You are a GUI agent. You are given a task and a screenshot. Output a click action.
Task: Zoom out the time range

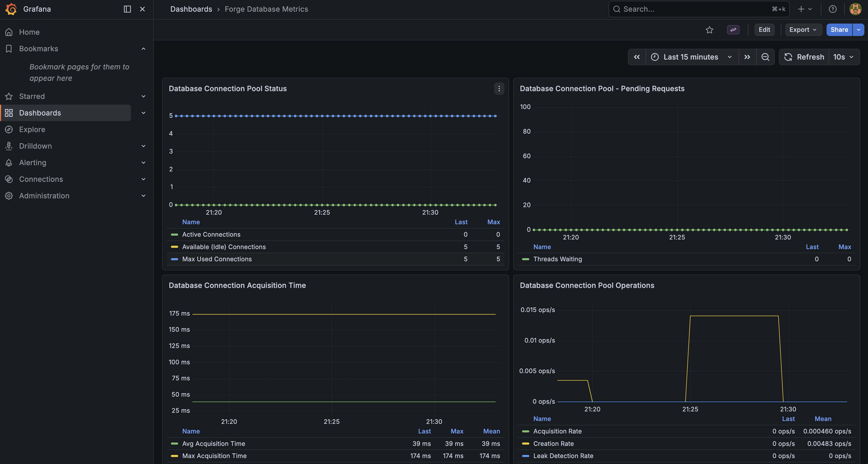click(765, 57)
